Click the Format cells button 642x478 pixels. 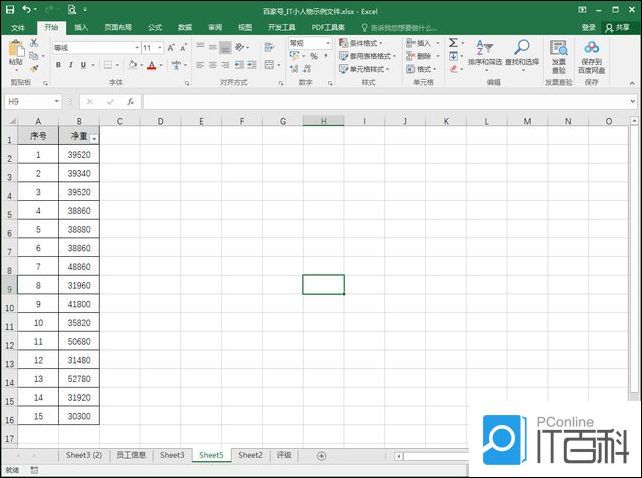421,69
